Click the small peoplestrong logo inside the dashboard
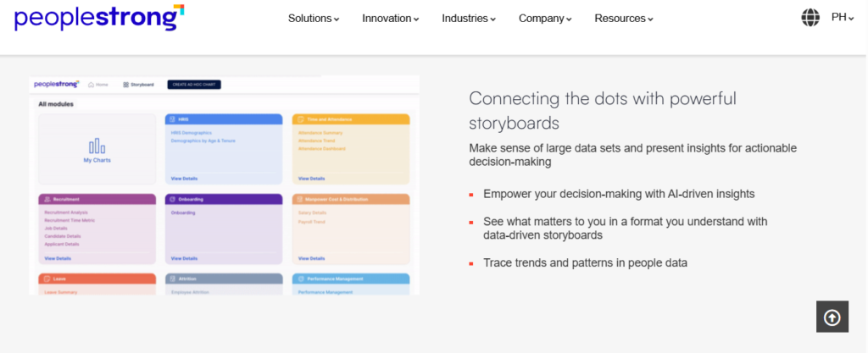This screenshot has height=353, width=868. 57,84
